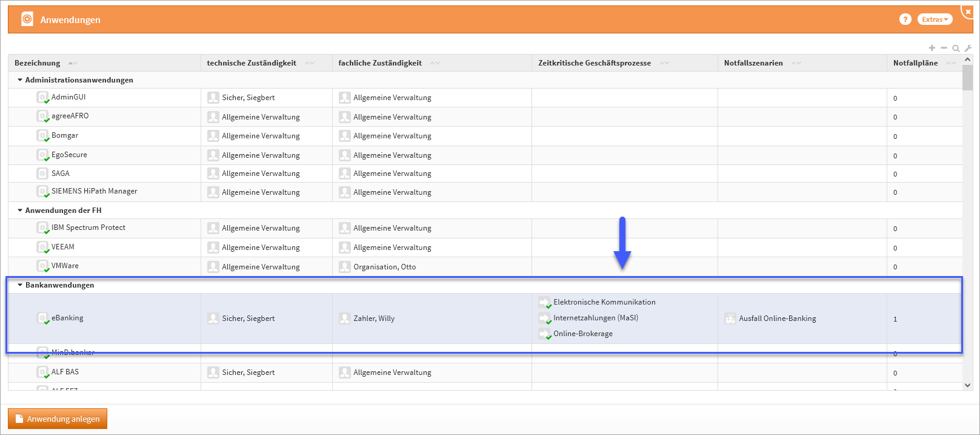Viewport: 980px width, 435px height.
Task: Click the Anwendung anlegen button
Action: click(58, 419)
